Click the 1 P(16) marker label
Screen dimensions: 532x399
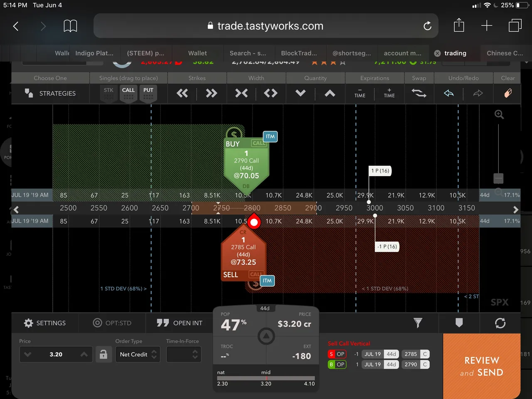coord(380,171)
